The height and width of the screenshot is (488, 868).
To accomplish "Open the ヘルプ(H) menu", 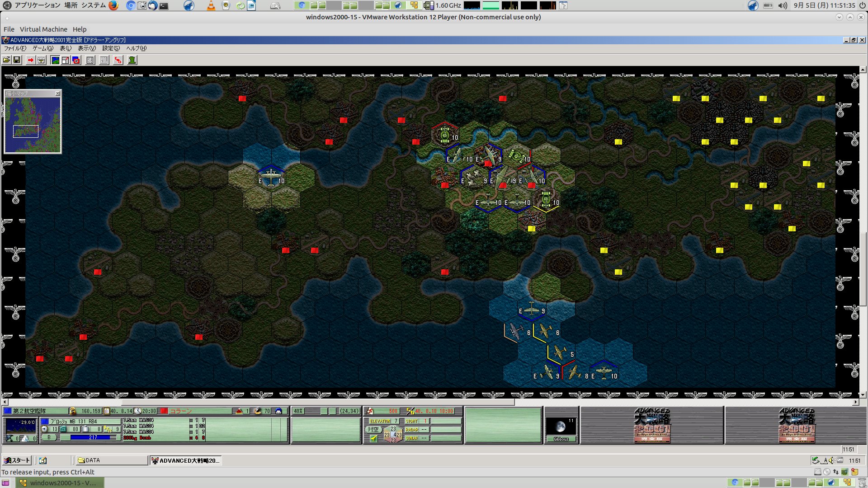I will click(x=136, y=48).
